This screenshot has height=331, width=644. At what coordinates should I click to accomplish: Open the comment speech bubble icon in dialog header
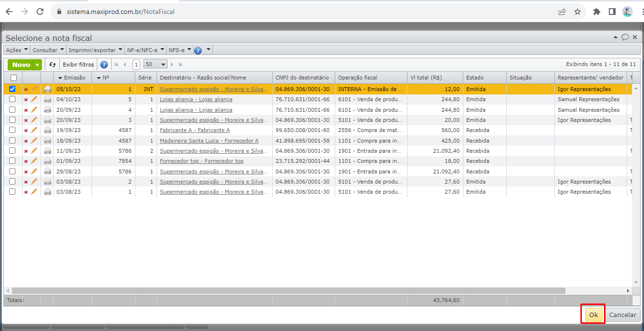pyautogui.click(x=625, y=37)
